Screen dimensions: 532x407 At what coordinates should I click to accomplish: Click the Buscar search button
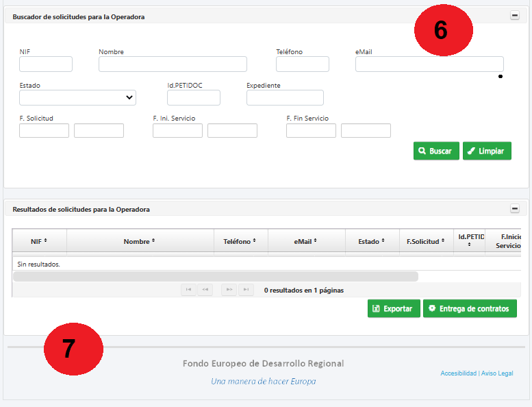[x=436, y=151]
